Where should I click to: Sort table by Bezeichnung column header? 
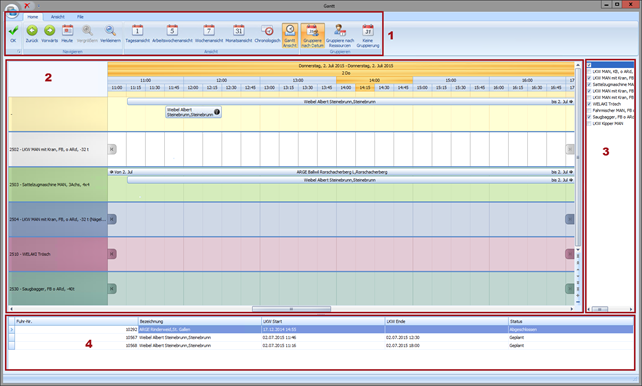tap(200, 321)
